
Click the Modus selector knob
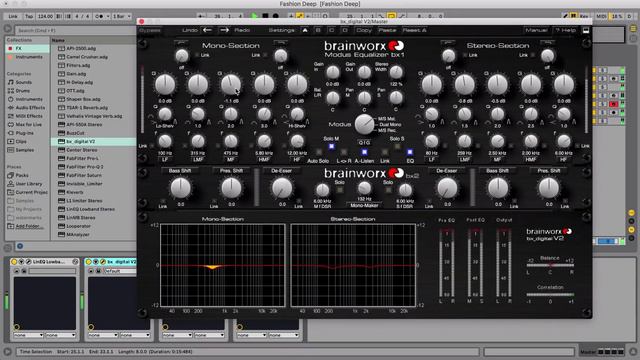click(x=364, y=124)
